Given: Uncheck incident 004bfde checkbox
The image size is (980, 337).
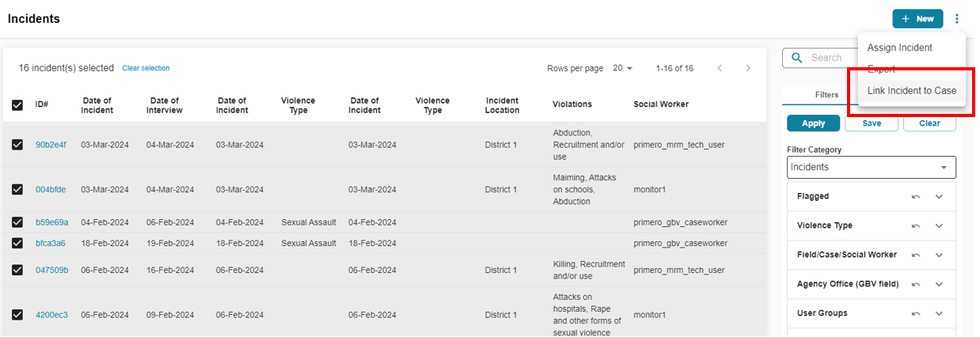Looking at the screenshot, I should coord(17,189).
